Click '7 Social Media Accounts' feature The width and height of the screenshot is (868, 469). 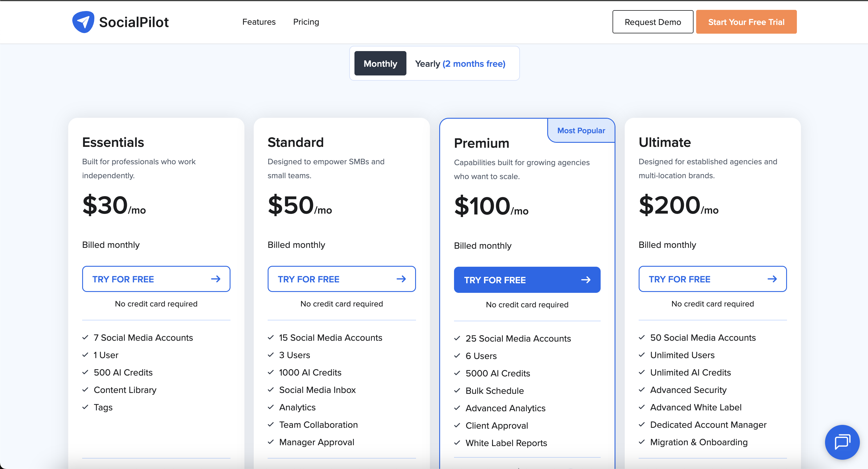(143, 338)
